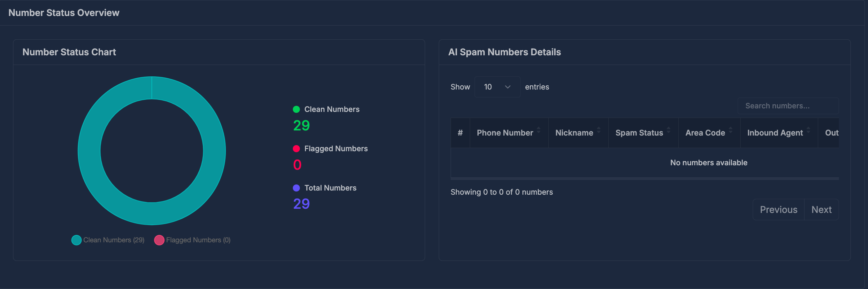The image size is (868, 289).
Task: Sort the Area Code column
Action: click(x=705, y=133)
